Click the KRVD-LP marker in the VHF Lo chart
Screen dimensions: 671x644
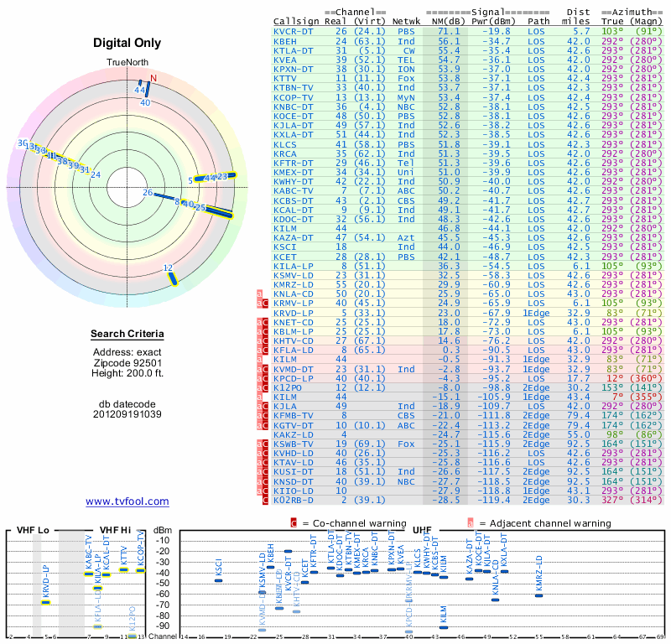[46, 603]
